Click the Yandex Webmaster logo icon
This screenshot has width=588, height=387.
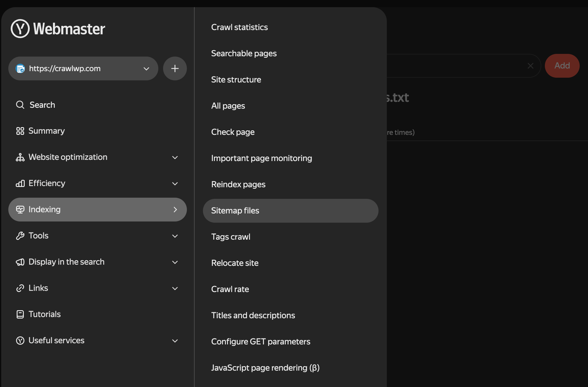20,29
